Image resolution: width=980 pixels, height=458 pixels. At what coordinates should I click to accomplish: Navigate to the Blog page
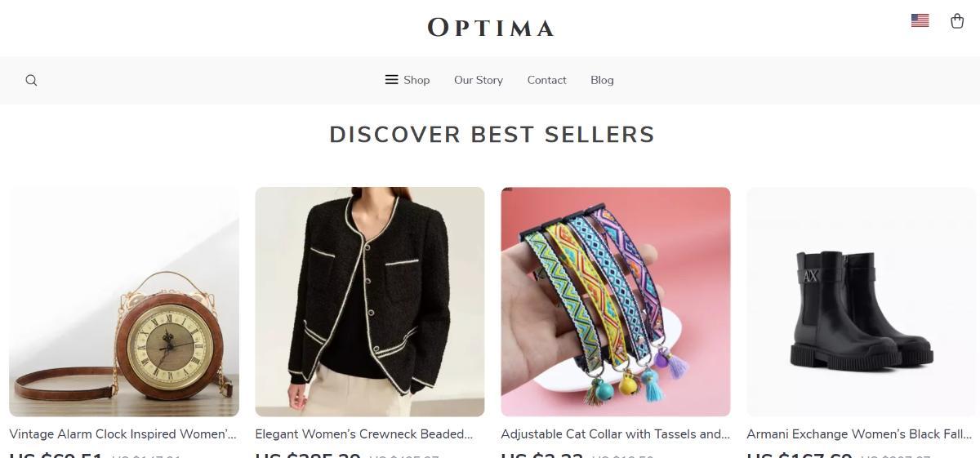click(602, 80)
